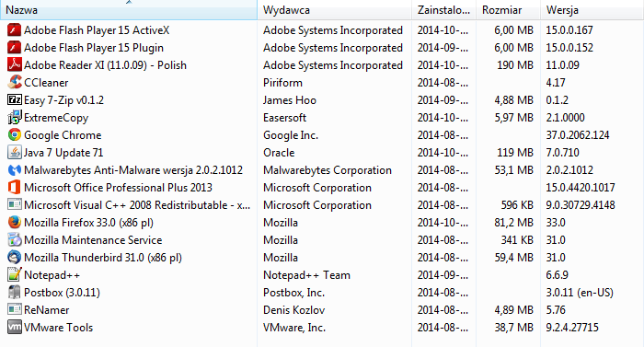Sort by the Wersja column header

point(592,10)
